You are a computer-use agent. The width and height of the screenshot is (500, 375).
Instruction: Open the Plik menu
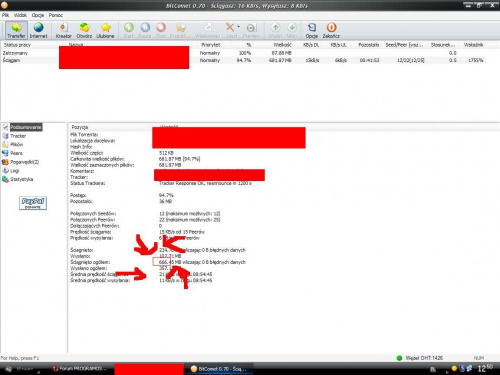(x=5, y=15)
